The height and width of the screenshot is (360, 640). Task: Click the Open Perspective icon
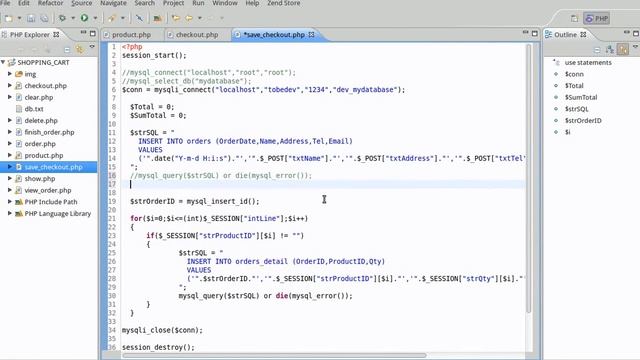(x=574, y=18)
